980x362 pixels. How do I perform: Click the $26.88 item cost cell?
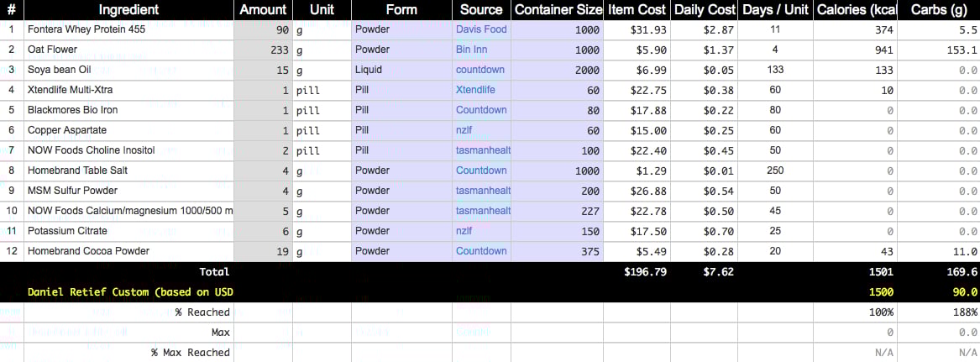click(x=637, y=190)
